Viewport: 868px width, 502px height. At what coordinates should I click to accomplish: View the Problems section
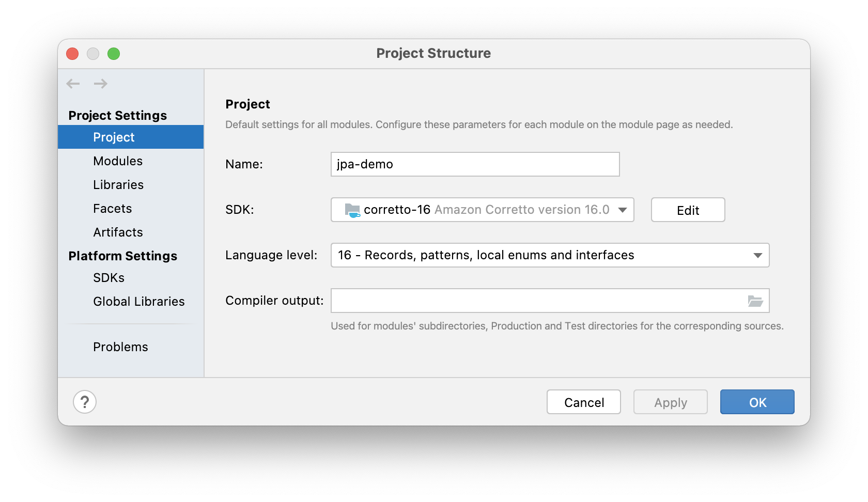120,347
